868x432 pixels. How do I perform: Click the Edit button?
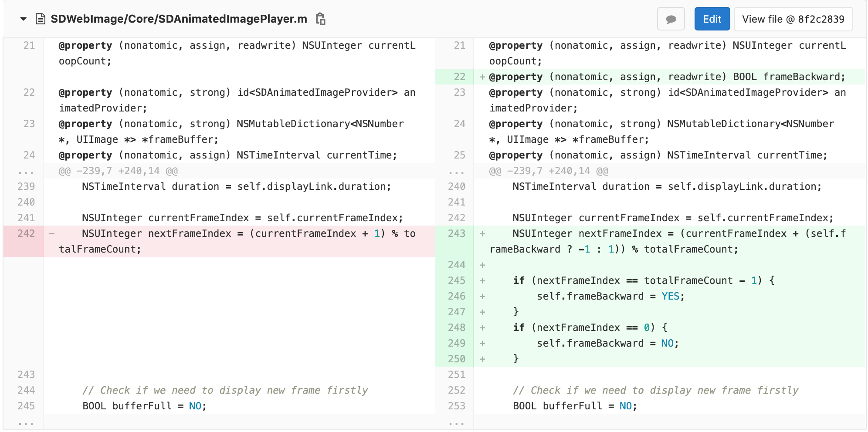coord(712,19)
